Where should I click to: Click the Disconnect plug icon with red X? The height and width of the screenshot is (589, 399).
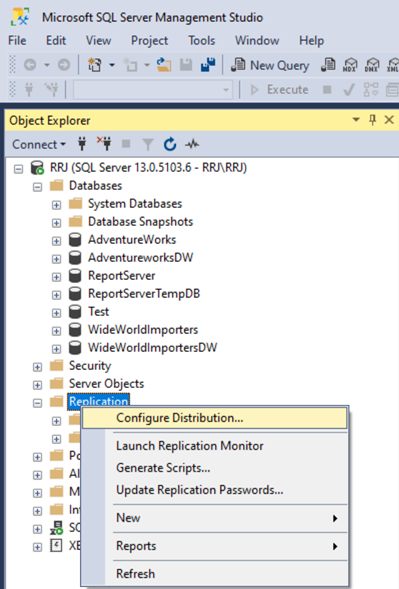pyautogui.click(x=104, y=143)
